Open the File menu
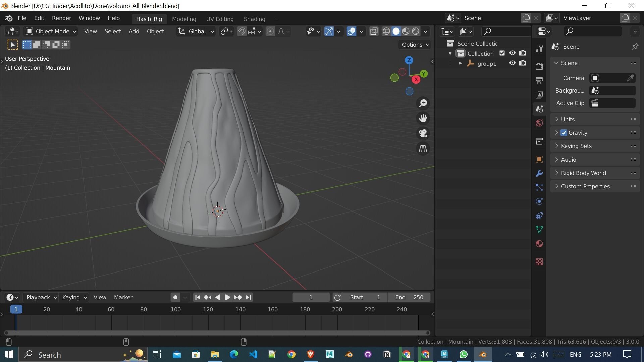Viewport: 644px width, 362px height. point(22,18)
